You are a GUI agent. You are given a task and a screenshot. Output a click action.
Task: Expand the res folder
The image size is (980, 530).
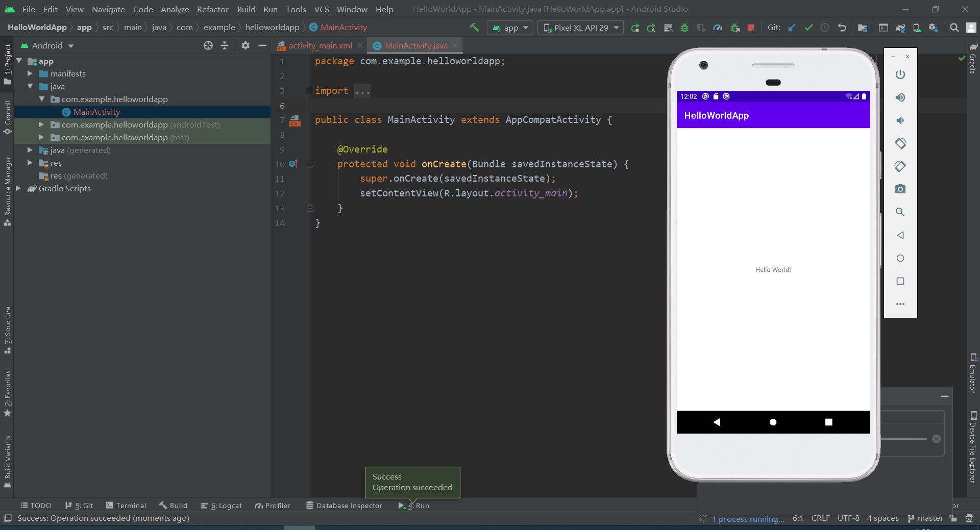point(30,163)
